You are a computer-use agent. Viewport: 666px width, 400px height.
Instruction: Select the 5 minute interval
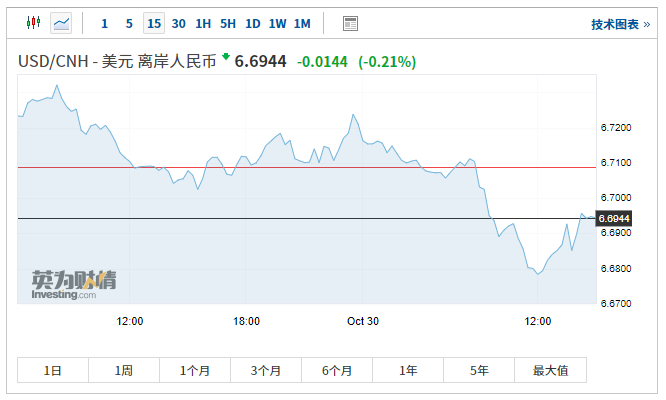(x=129, y=23)
